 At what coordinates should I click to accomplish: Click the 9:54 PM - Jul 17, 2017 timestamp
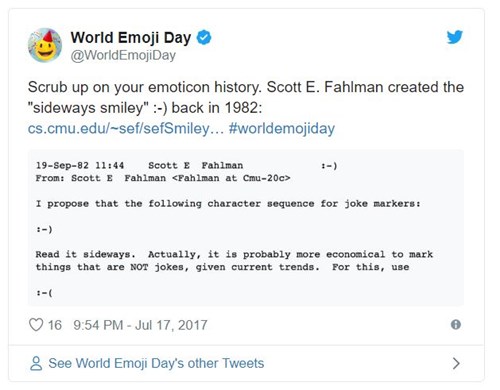point(140,325)
